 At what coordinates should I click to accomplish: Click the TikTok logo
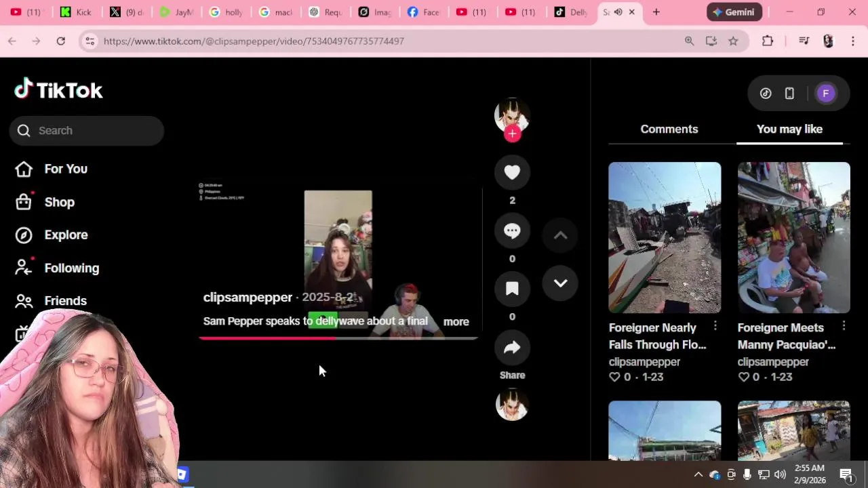[x=58, y=89]
